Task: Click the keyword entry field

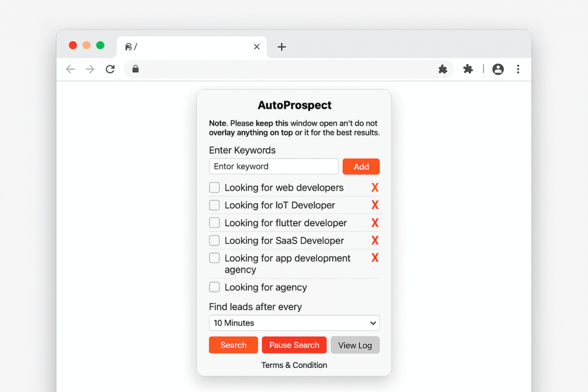Action: [273, 166]
